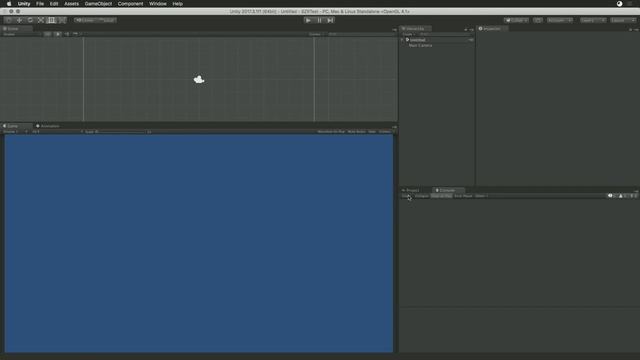The height and width of the screenshot is (360, 640).
Task: Open the Shaded draw mode dropdown
Action: point(21,34)
